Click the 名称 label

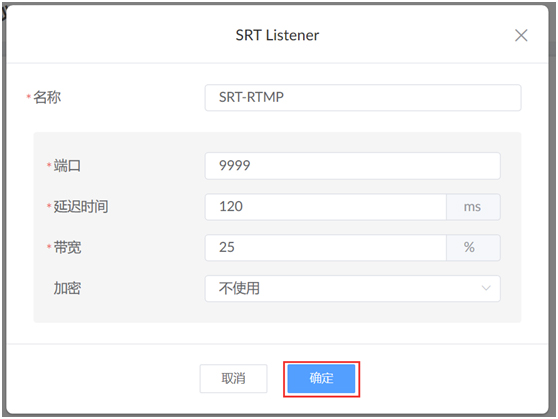[47, 97]
